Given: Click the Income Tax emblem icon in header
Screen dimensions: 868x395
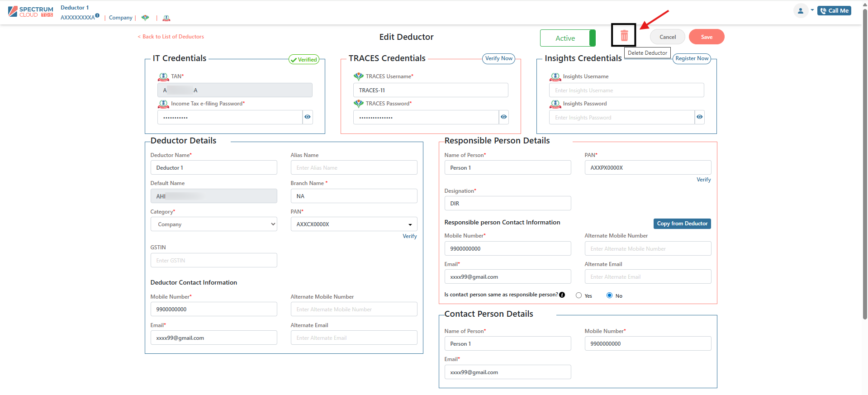Looking at the screenshot, I should click(166, 18).
